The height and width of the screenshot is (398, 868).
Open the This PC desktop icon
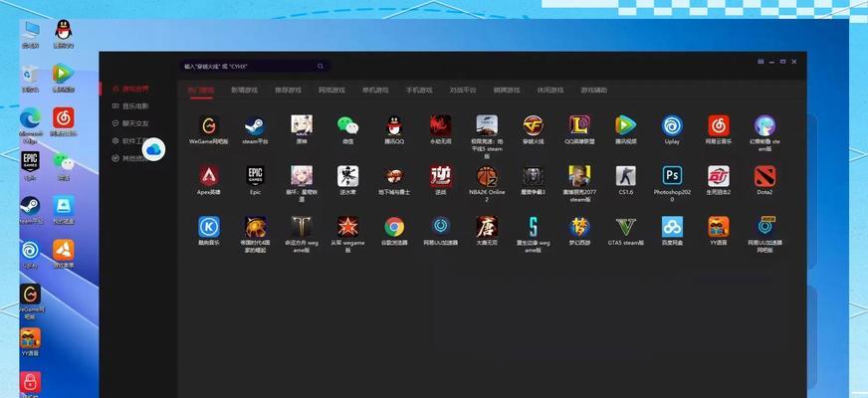31,30
